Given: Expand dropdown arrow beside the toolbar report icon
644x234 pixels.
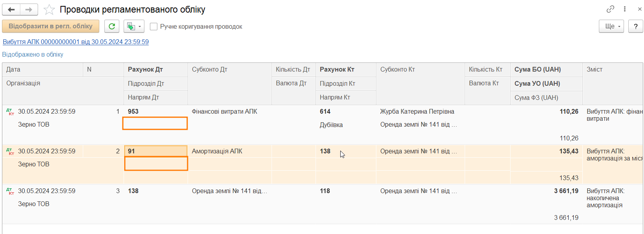Looking at the screenshot, I should click(x=140, y=27).
